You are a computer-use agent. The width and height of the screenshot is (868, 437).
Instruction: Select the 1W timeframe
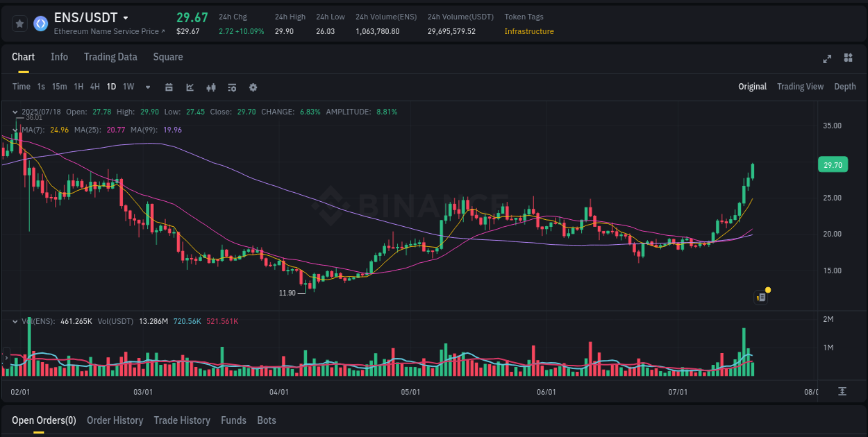tap(128, 86)
